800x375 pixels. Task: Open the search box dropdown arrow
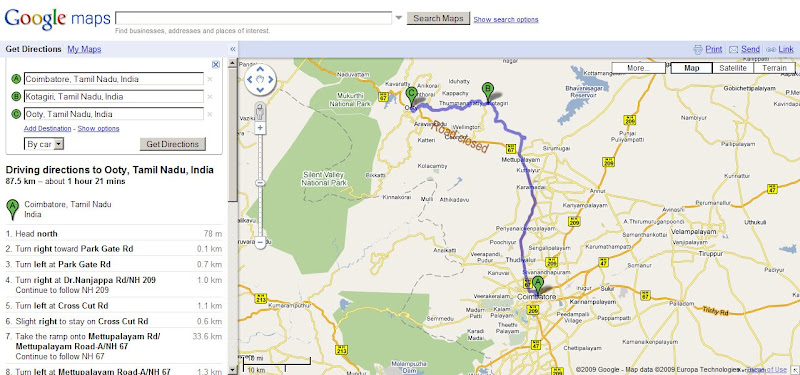(398, 18)
